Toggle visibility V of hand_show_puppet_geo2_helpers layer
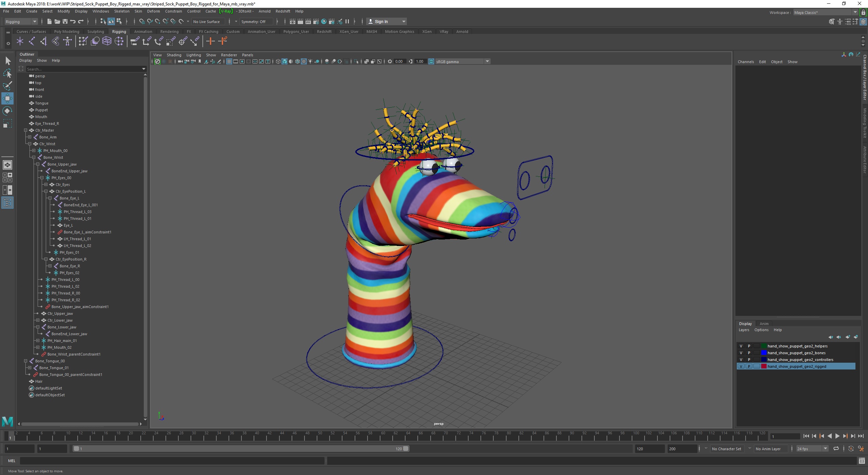 pos(741,346)
